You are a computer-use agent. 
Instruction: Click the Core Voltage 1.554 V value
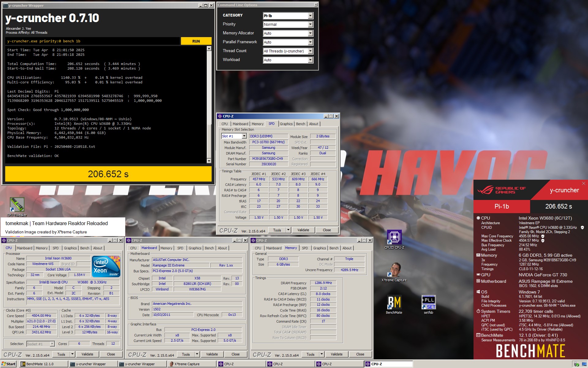pos(79,275)
